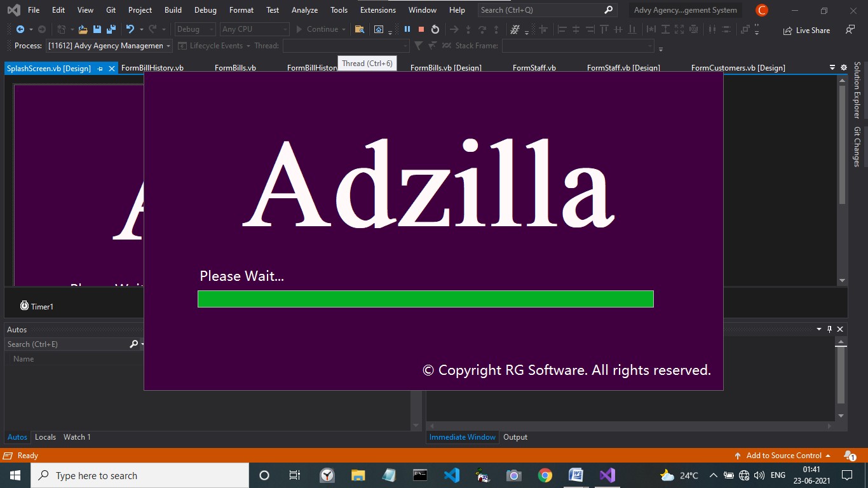Select the Immediate Window tab
Image resolution: width=868 pixels, height=488 pixels.
463,437
